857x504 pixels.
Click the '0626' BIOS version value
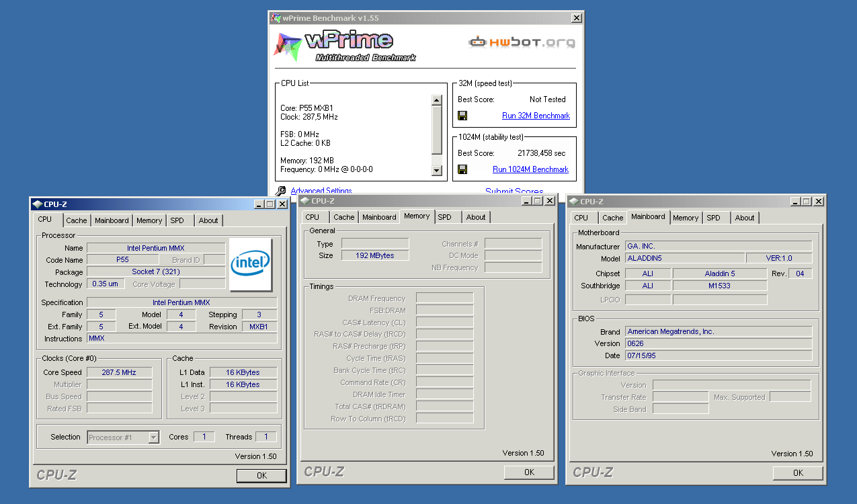coord(719,343)
